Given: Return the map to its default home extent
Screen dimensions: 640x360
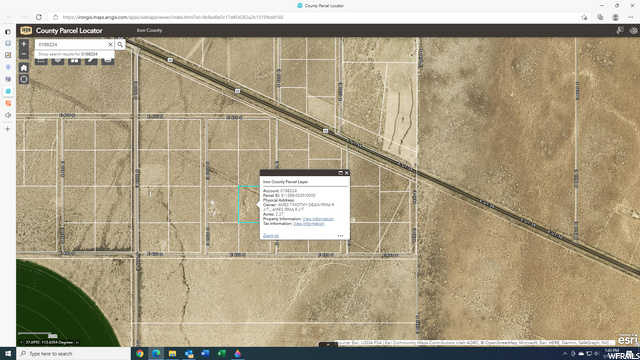Looking at the screenshot, I should [x=24, y=68].
